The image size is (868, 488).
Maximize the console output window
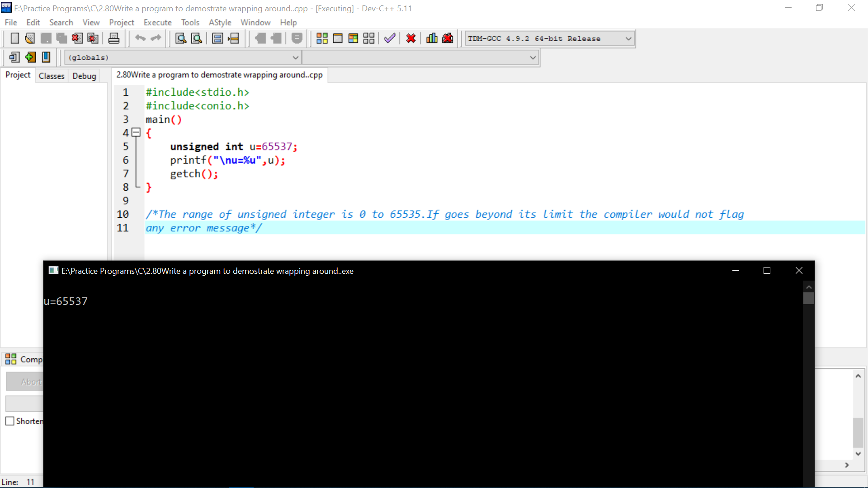(x=767, y=271)
